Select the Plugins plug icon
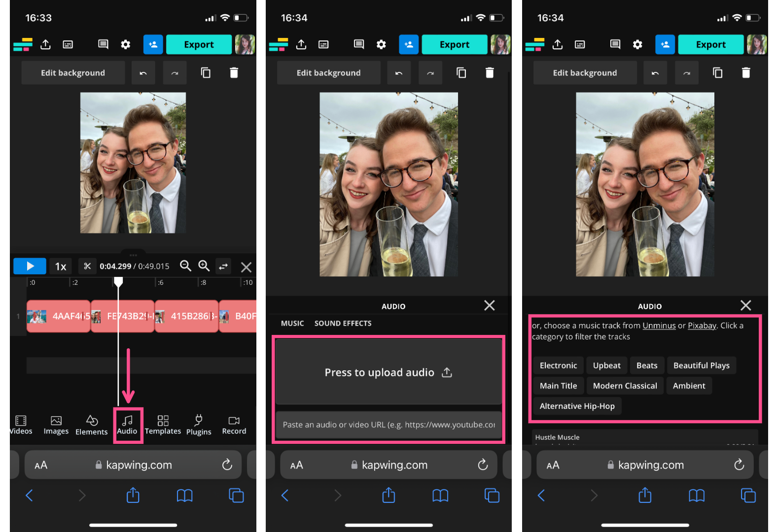777x532 pixels. click(199, 425)
